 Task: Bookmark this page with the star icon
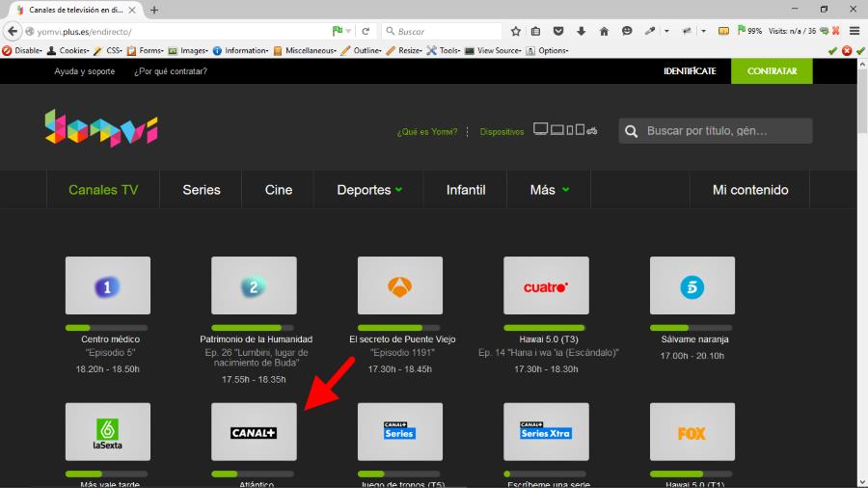point(515,32)
